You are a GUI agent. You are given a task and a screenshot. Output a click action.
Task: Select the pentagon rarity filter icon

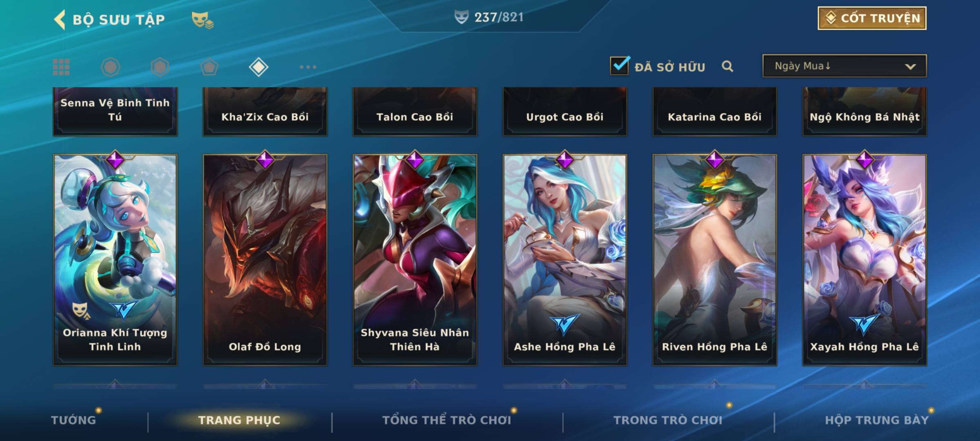pyautogui.click(x=209, y=67)
